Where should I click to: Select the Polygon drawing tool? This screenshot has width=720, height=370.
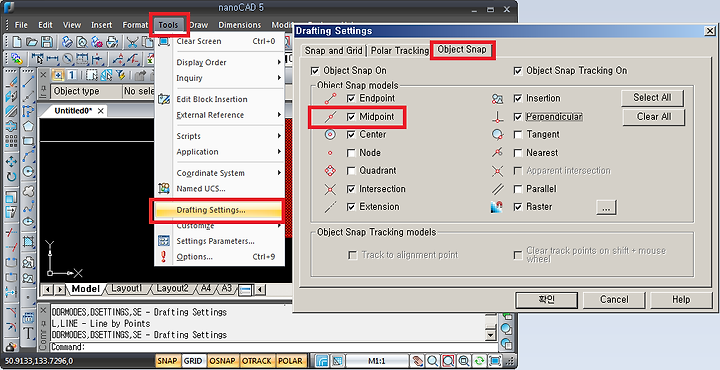28,126
